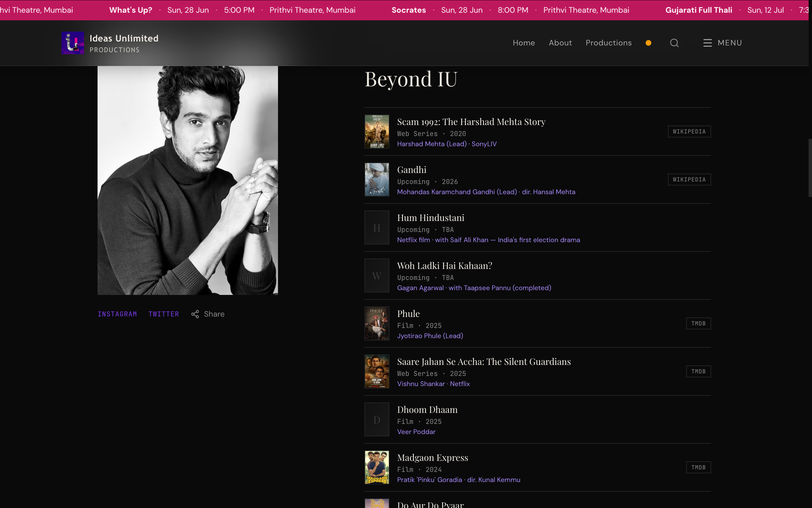This screenshot has height=508, width=812.
Task: Open the INSTAGRAM profile link
Action: click(x=117, y=314)
